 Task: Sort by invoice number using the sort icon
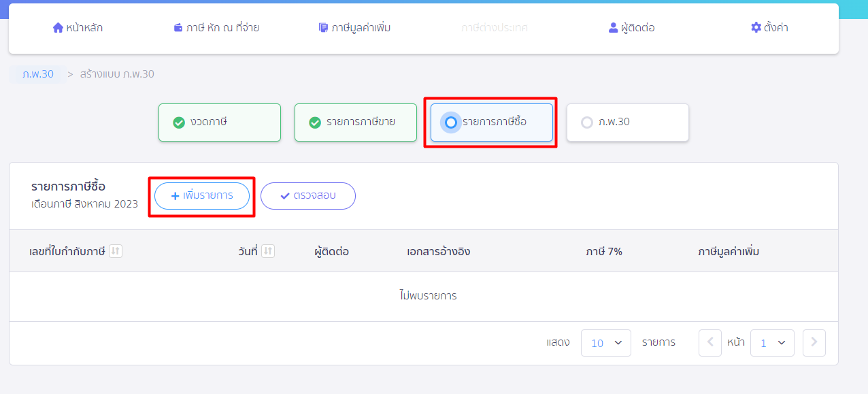point(116,251)
